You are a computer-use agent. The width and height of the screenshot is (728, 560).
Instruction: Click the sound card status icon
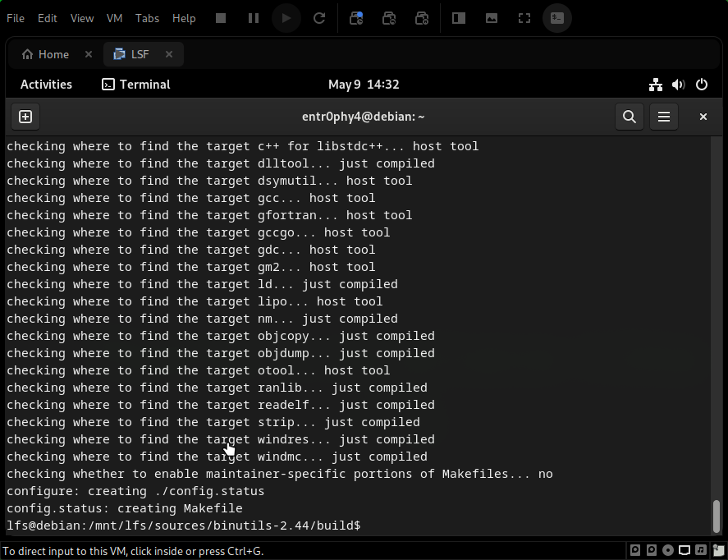703,550
